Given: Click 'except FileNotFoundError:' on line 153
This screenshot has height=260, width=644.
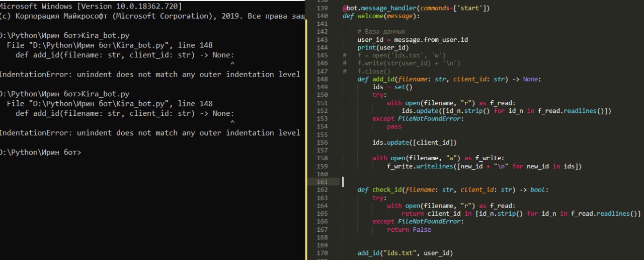Looking at the screenshot, I should point(418,119).
